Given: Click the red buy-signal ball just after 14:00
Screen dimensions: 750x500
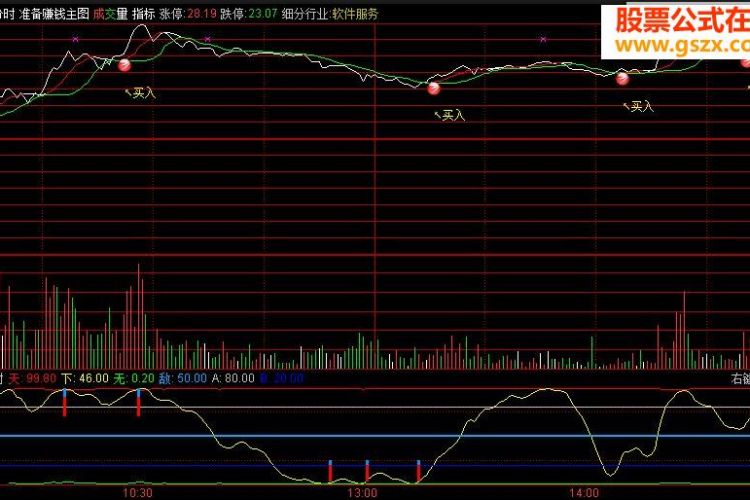Looking at the screenshot, I should click(622, 78).
